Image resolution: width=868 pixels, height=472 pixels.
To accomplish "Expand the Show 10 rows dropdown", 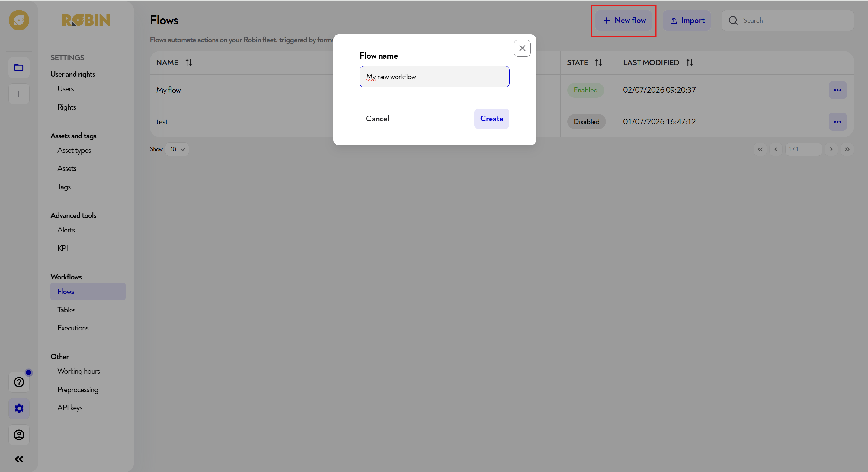I will pos(177,149).
